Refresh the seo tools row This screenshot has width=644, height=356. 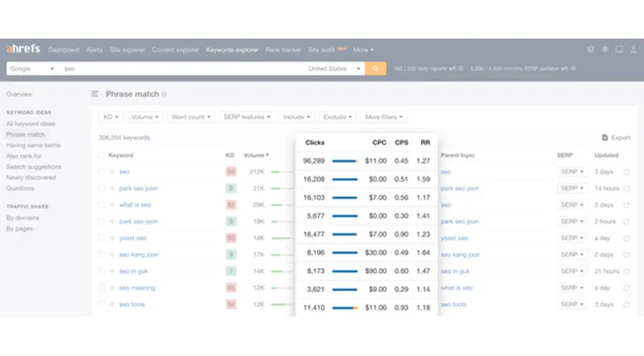626,305
